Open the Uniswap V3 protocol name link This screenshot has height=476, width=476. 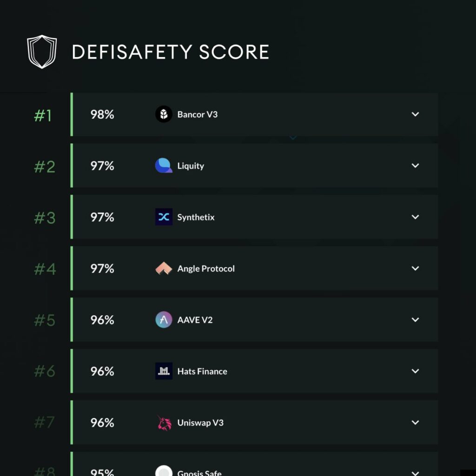point(200,423)
